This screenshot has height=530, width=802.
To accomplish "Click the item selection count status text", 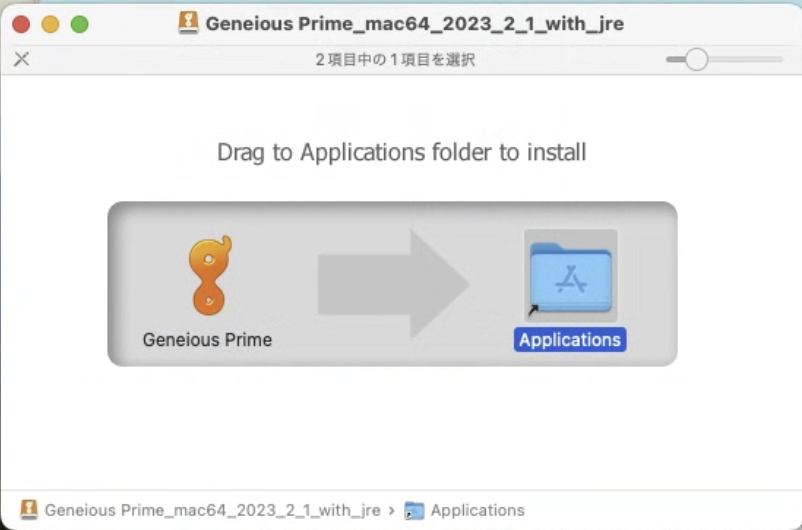I will tap(395, 59).
